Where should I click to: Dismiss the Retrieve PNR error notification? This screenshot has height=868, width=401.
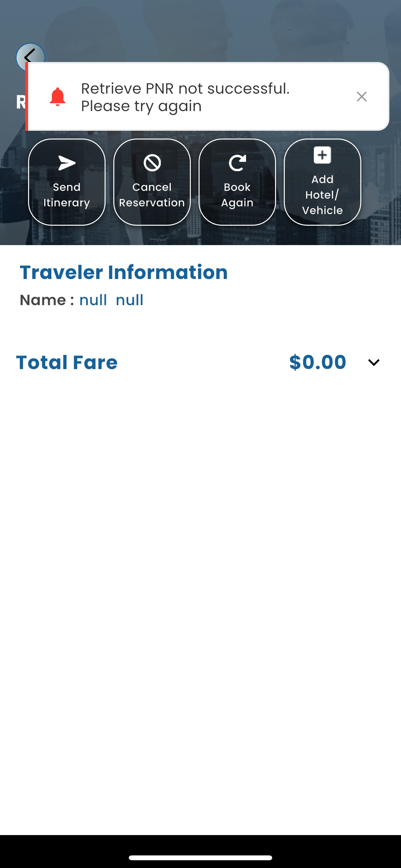(362, 97)
